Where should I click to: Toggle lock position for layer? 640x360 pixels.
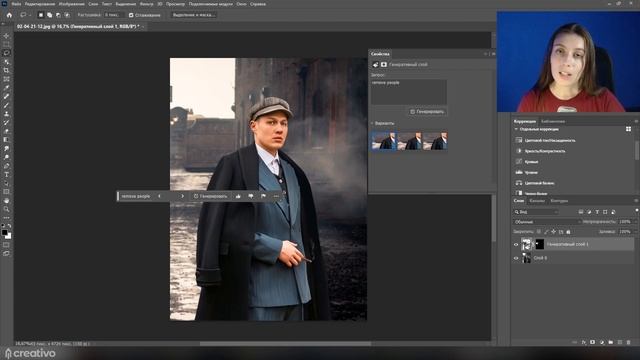(x=553, y=232)
